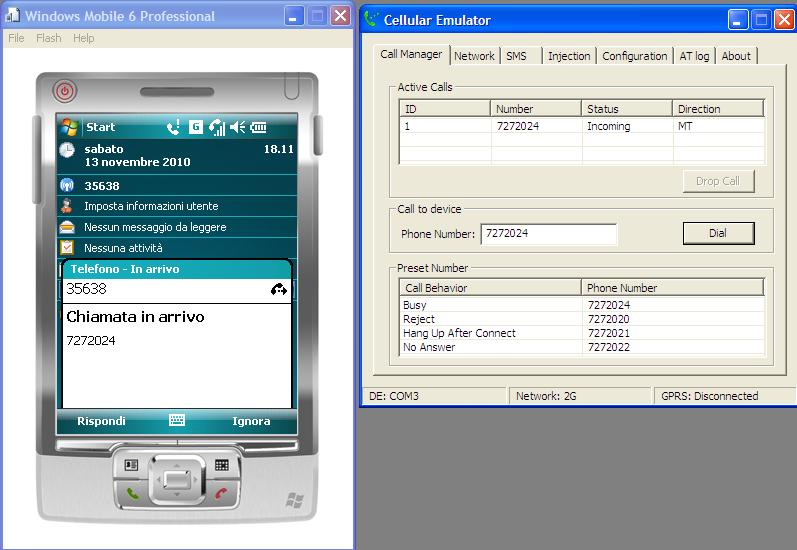This screenshot has width=797, height=550.
Task: Tap the clock icon beside sabato
Action: tap(67, 150)
